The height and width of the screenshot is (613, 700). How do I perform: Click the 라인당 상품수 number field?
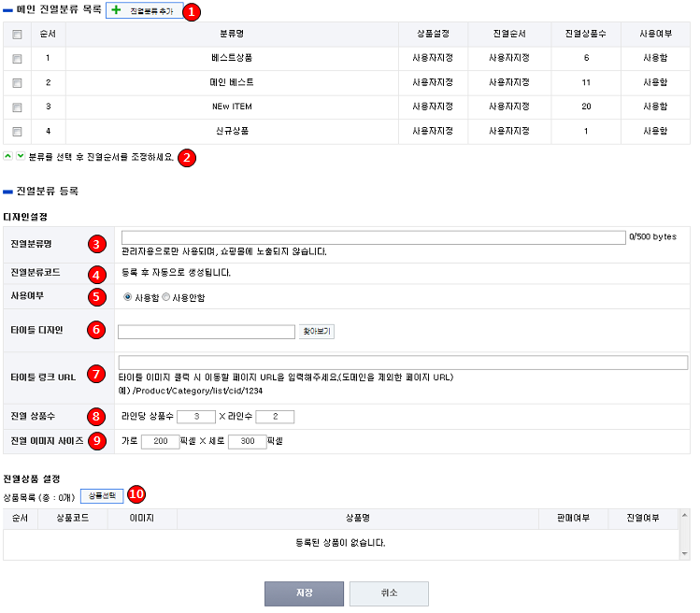196,416
